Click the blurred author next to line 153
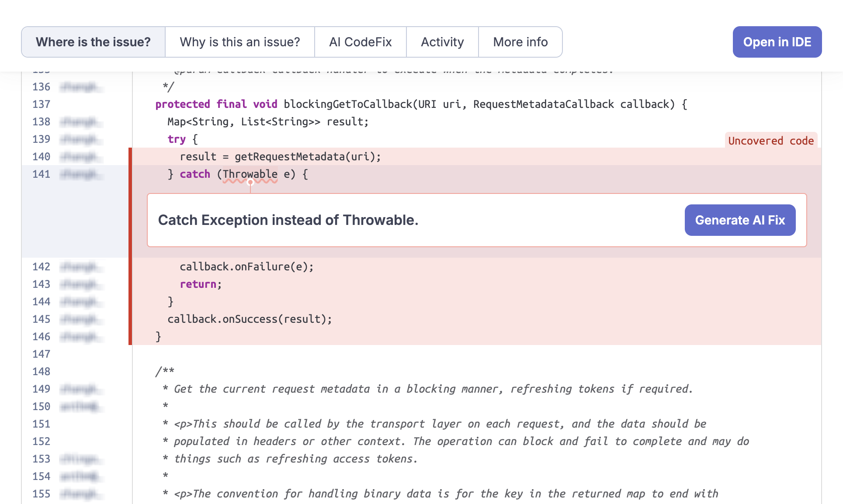The image size is (843, 504). pyautogui.click(x=81, y=459)
